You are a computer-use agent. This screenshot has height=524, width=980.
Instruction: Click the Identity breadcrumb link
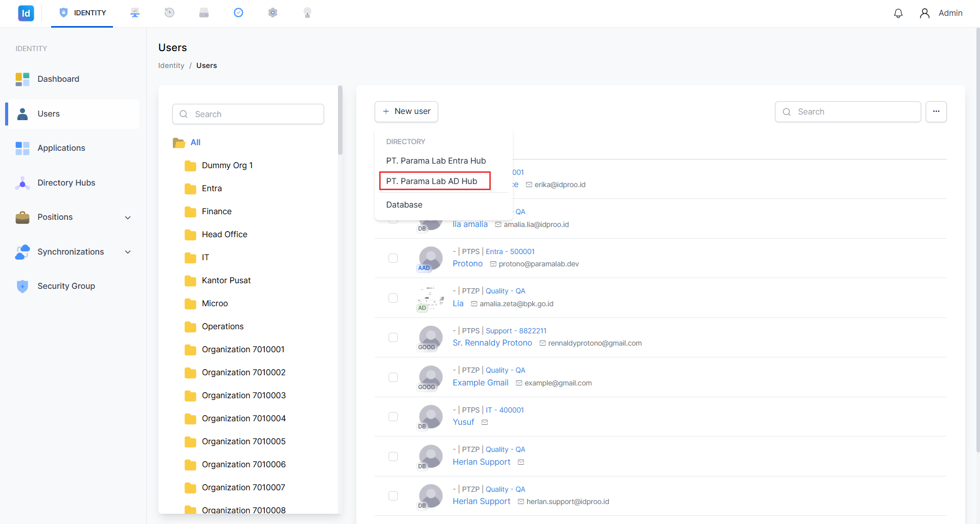coord(171,65)
